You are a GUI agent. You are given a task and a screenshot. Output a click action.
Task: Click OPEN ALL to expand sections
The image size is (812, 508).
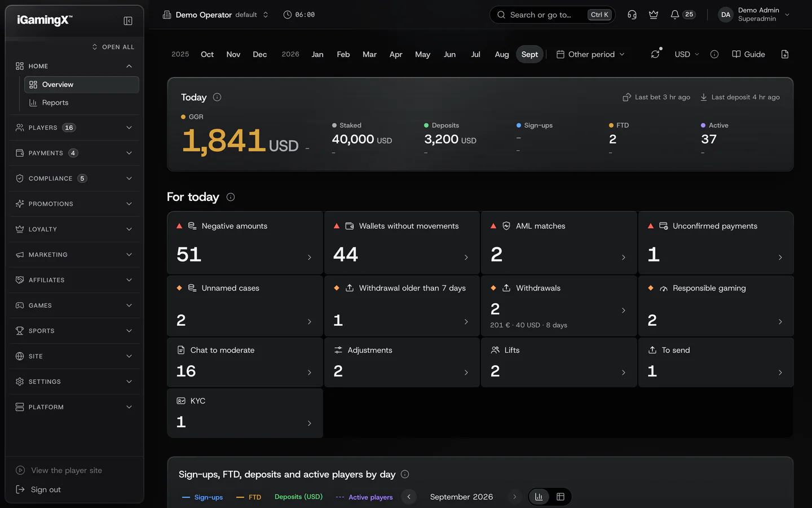pyautogui.click(x=113, y=47)
